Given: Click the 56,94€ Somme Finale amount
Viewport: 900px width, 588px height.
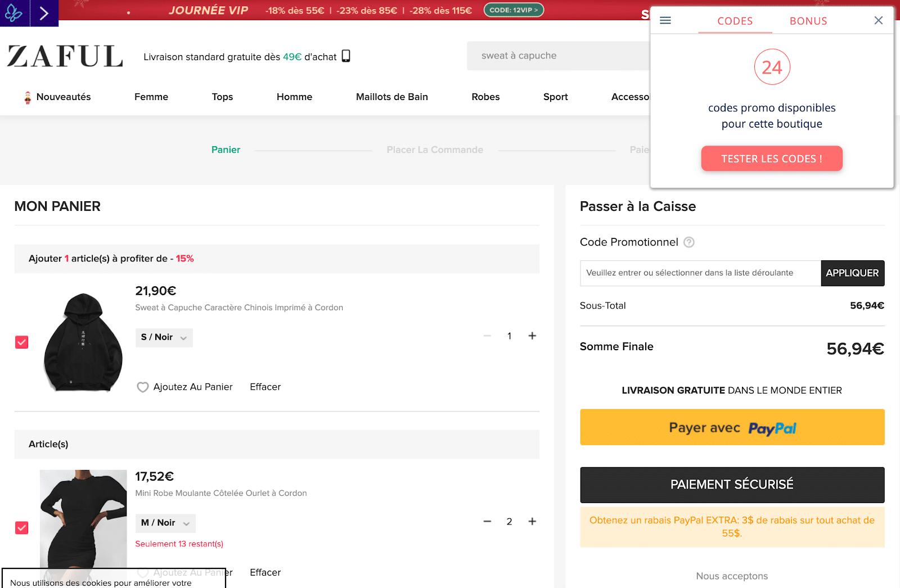Looking at the screenshot, I should tap(855, 349).
